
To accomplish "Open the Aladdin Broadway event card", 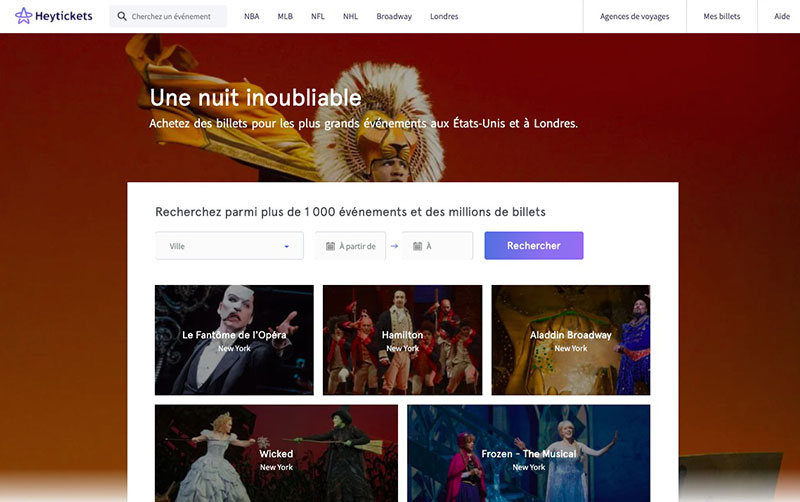I will pos(571,340).
